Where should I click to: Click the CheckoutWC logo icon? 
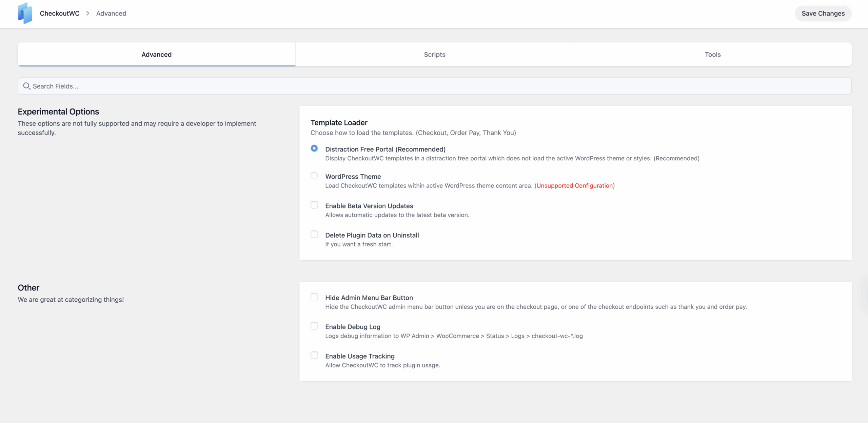pyautogui.click(x=25, y=14)
